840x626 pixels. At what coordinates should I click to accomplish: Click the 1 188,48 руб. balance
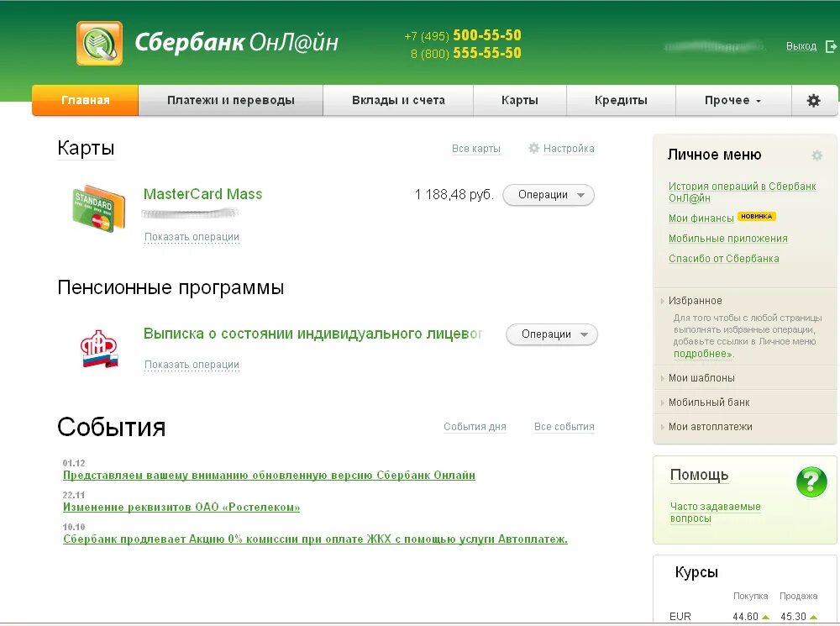pyautogui.click(x=454, y=195)
